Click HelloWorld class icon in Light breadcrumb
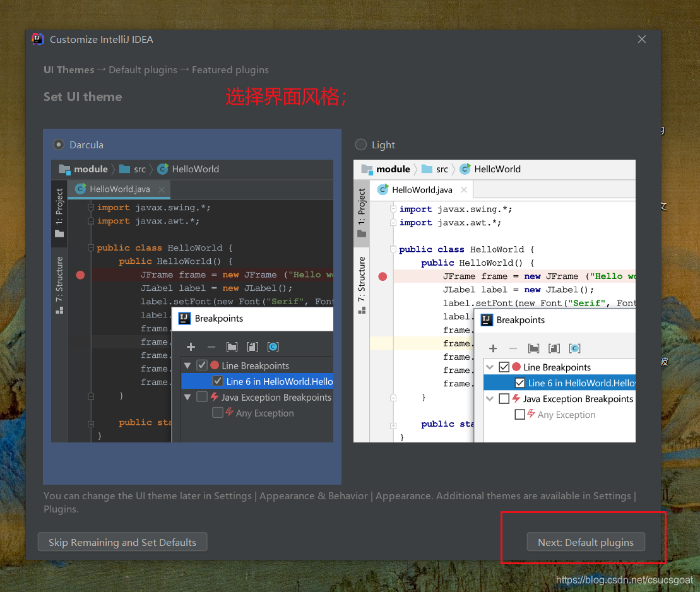This screenshot has width=700, height=592. pyautogui.click(x=465, y=169)
